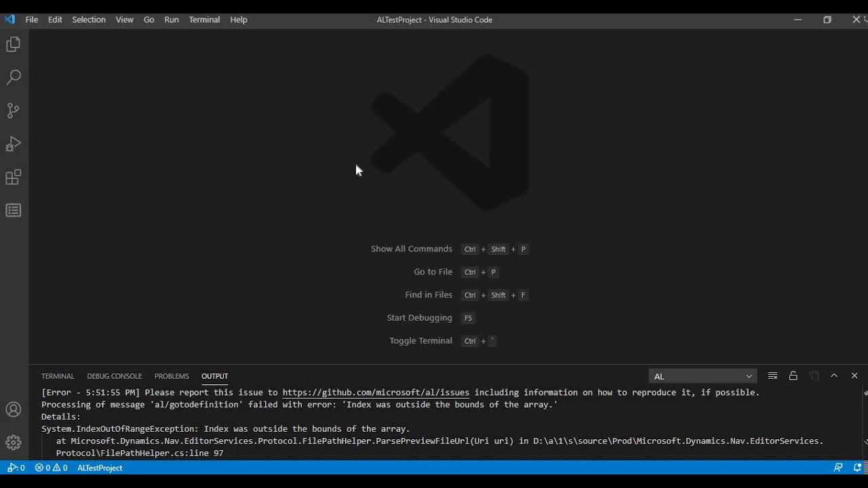Screen dimensions: 868x488
Task: Open the Help menu
Action: point(239,20)
